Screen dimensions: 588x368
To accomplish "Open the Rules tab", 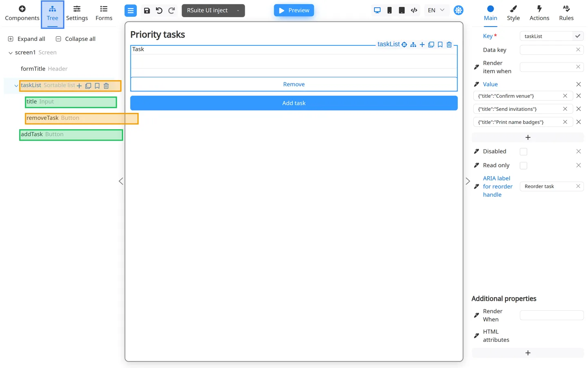I will [566, 13].
